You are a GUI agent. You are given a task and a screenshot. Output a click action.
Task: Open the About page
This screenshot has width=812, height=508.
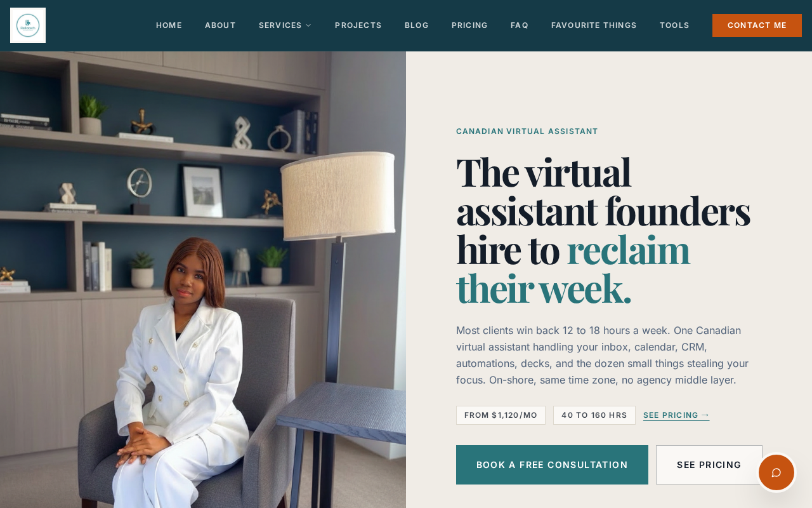pos(220,25)
